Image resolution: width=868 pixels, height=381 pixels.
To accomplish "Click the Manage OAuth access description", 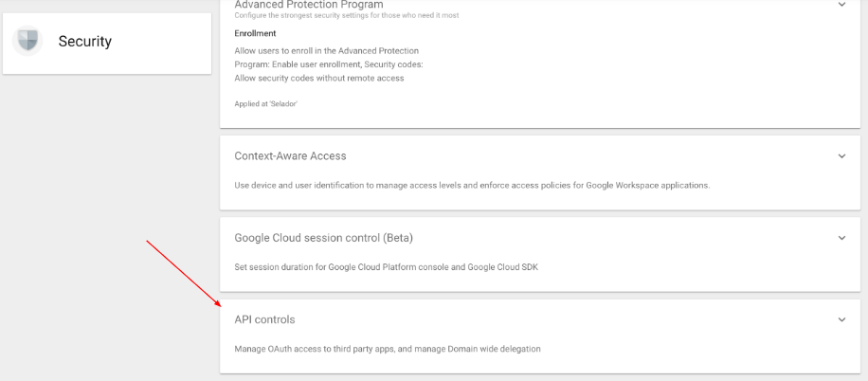I will coord(388,349).
